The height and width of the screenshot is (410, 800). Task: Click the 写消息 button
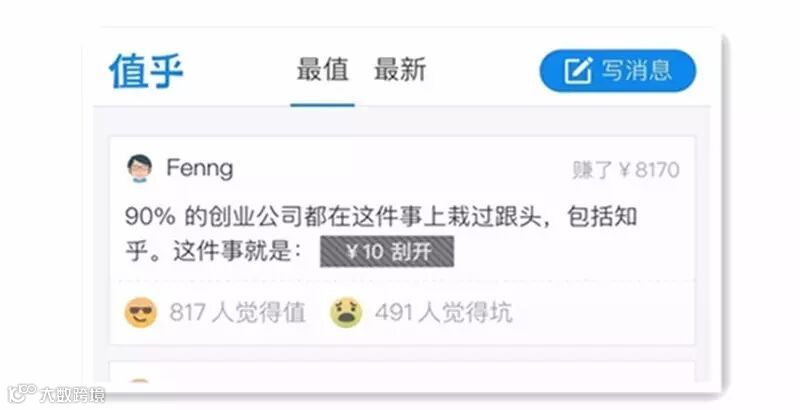(x=618, y=70)
